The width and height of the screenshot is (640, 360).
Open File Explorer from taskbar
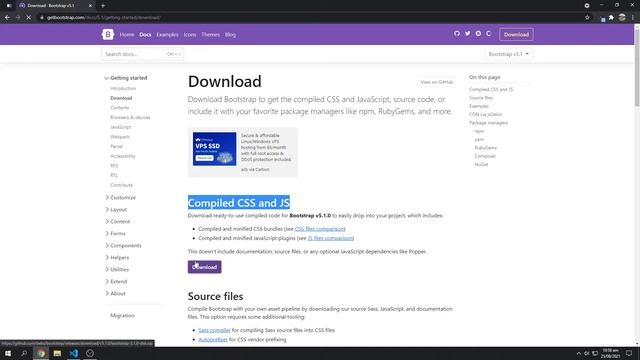pos(57,353)
